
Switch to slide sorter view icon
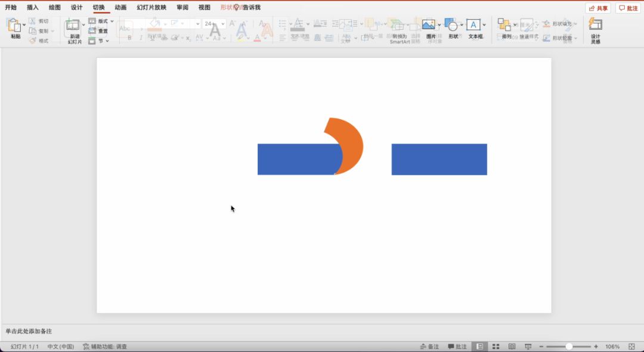[x=496, y=347]
